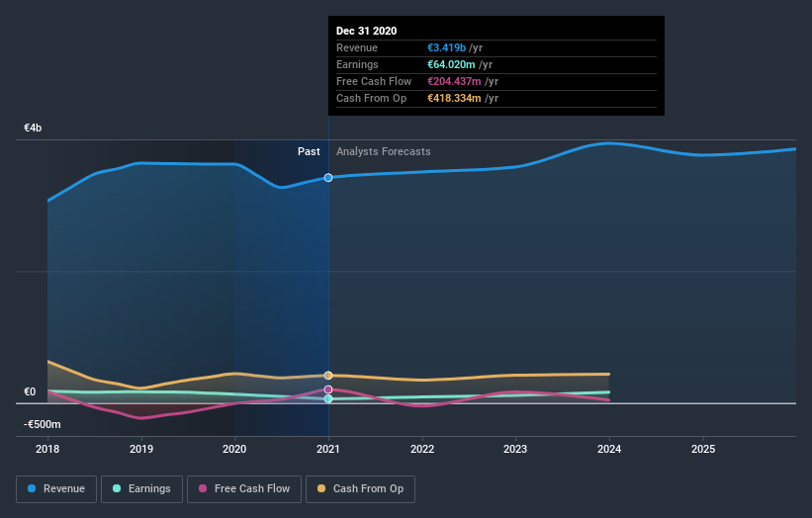Image resolution: width=812 pixels, height=518 pixels.
Task: Click the €0 y-axis label
Action: (x=30, y=391)
